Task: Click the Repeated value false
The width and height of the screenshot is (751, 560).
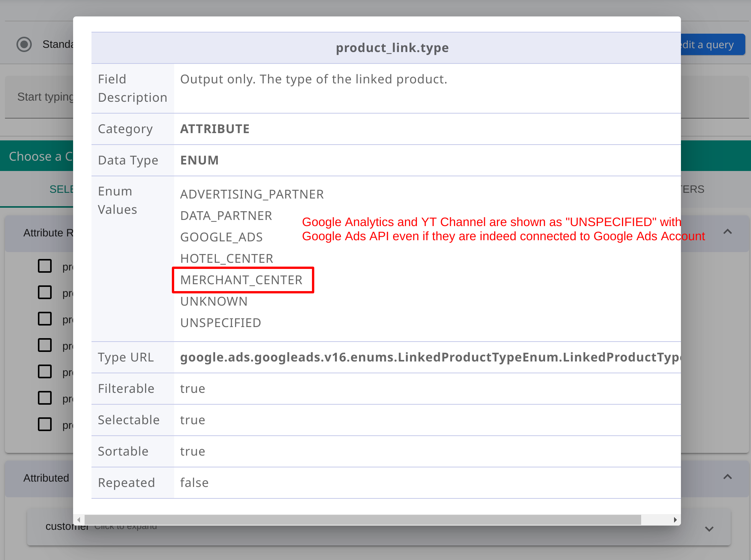Action: 194,483
